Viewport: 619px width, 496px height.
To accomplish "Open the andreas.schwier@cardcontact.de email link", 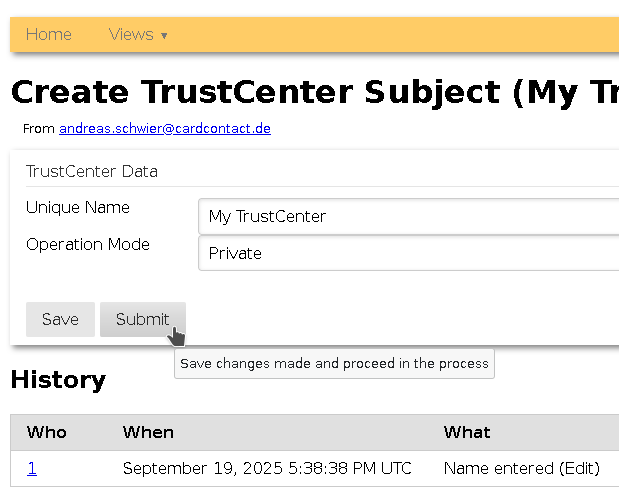I will (165, 128).
